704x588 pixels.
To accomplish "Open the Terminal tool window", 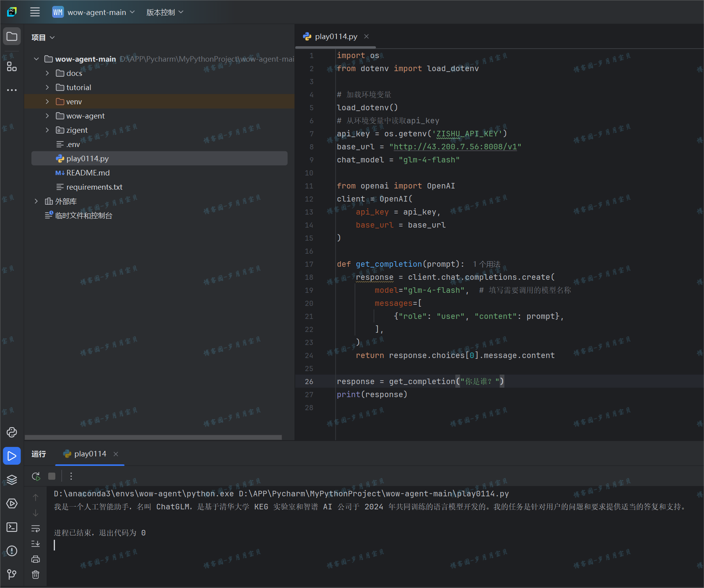I will pyautogui.click(x=12, y=527).
